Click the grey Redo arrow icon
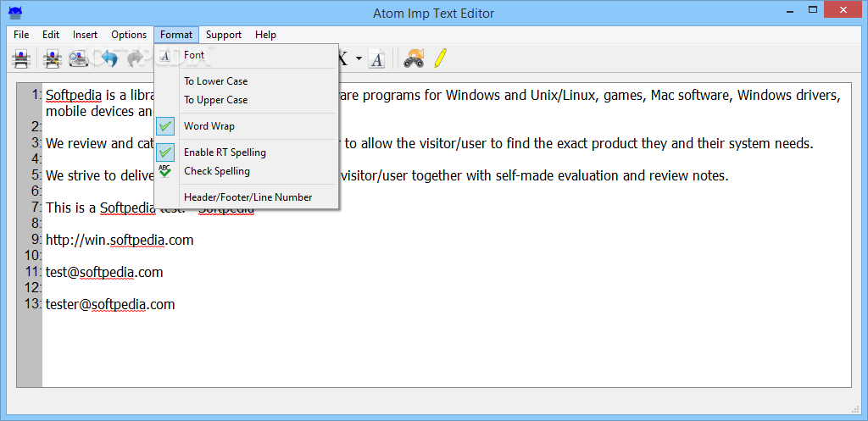868x421 pixels. tap(136, 58)
